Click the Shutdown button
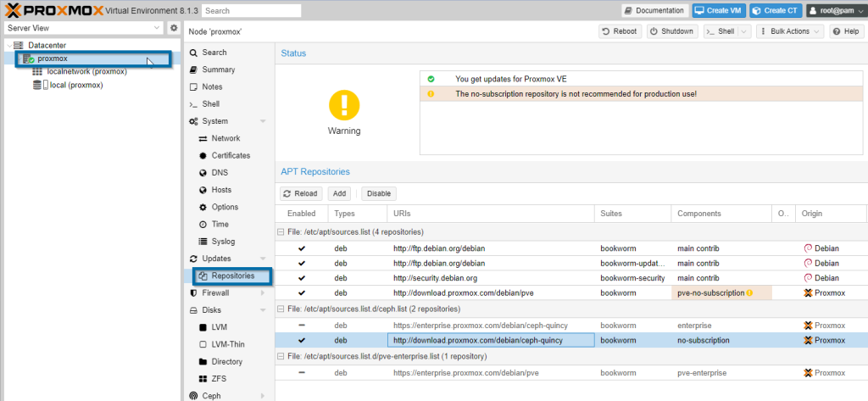Image resolution: width=868 pixels, height=401 pixels. click(672, 31)
